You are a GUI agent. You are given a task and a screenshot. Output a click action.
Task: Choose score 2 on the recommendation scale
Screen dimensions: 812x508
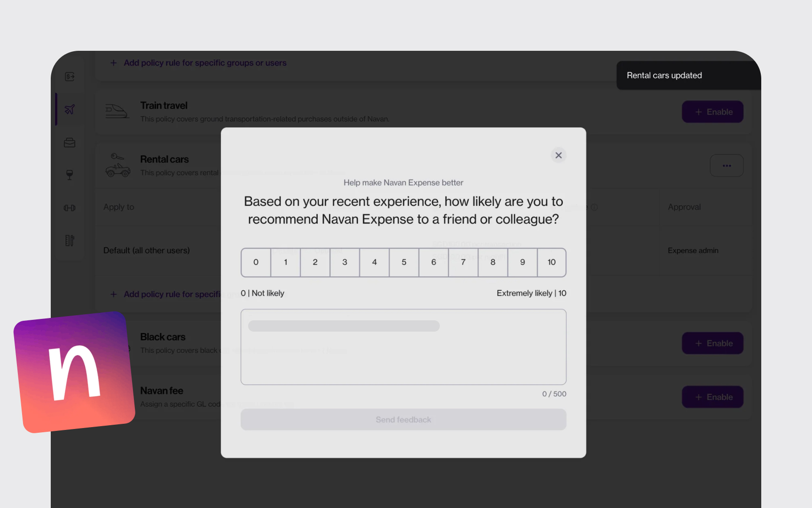point(315,262)
